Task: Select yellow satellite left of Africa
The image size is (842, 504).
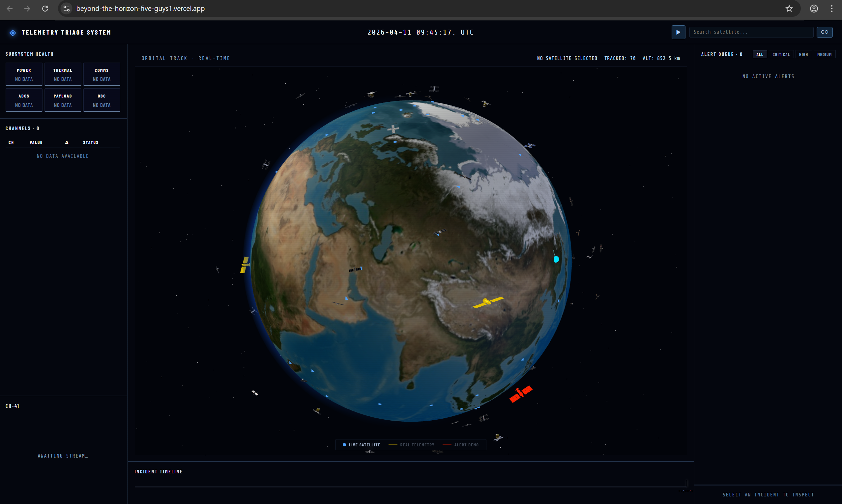Action: click(x=245, y=265)
